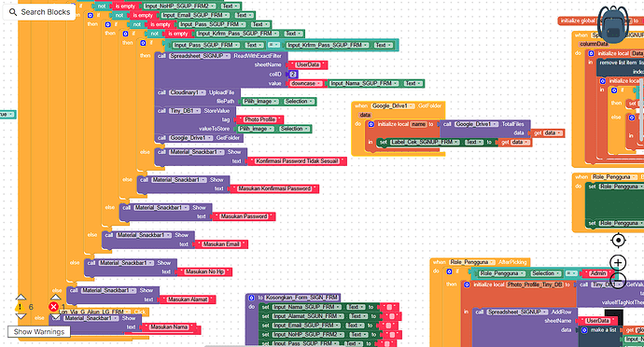Open mutator gear on if not empty Input_Krfm_Pass_SGUP_FRM

(x=125, y=34)
